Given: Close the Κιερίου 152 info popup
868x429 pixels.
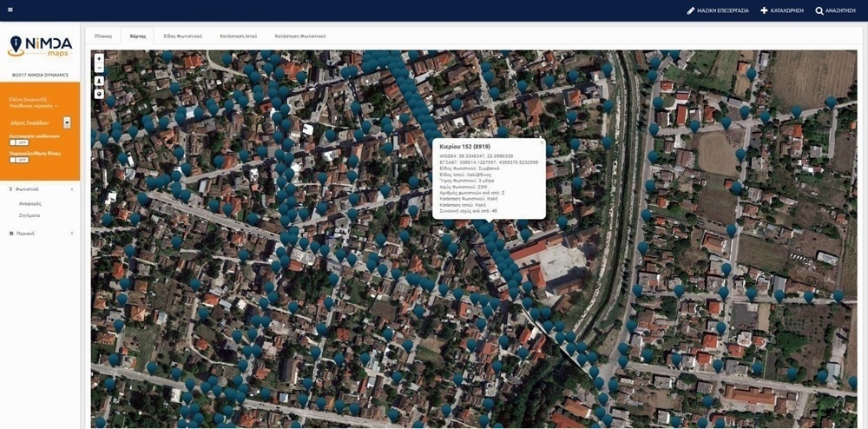Looking at the screenshot, I should [542, 142].
